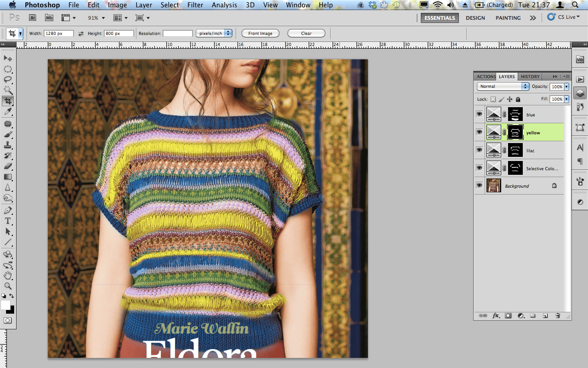Open the layer style fx menu
The image size is (588, 368).
(496, 316)
